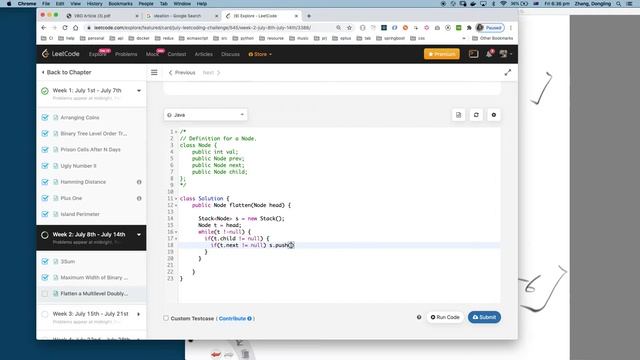Toggle the Arranging Coins checkbox
This screenshot has height=360, width=640.
pyautogui.click(x=45, y=118)
